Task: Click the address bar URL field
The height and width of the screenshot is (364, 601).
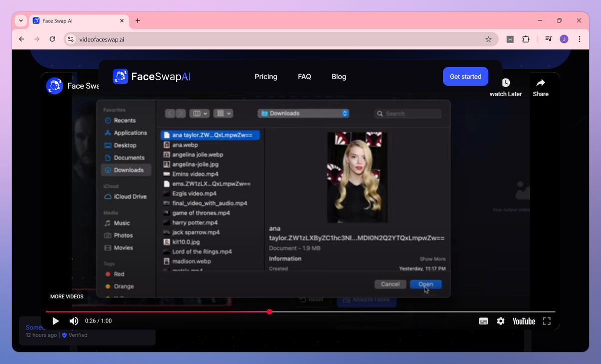Action: [280, 39]
